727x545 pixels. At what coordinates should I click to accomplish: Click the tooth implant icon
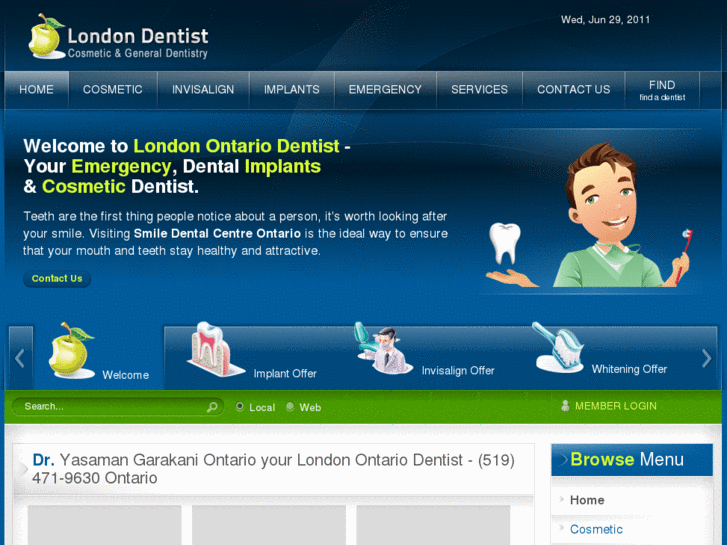coord(215,349)
